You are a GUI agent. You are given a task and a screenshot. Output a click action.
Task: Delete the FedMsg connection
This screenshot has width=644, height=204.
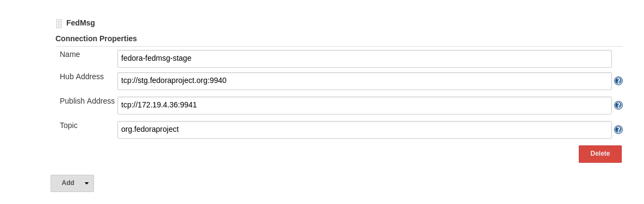tap(600, 154)
